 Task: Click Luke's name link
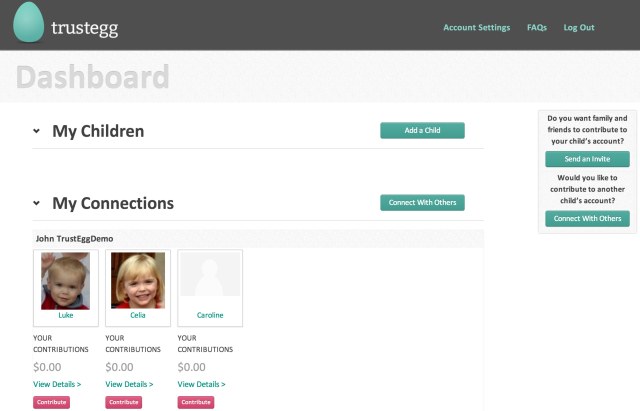66,315
